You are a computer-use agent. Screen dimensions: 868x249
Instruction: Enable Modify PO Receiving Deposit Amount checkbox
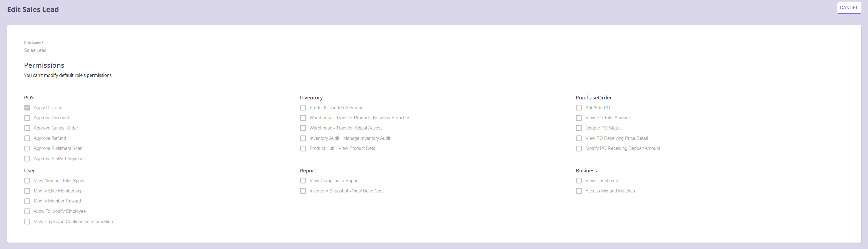579,148
